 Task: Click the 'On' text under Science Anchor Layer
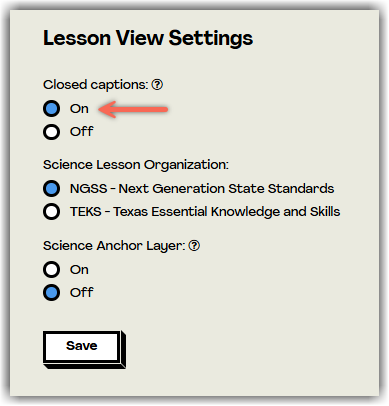(x=79, y=269)
